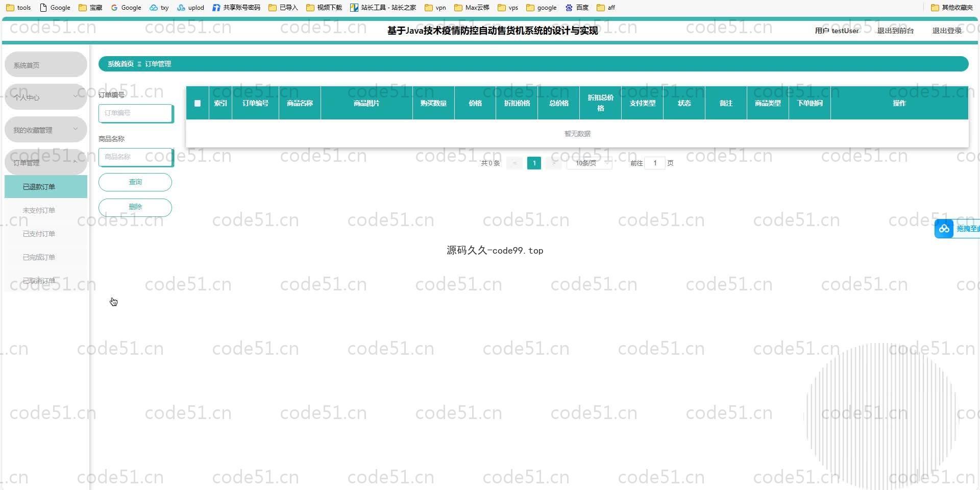
Task: Click the 商品名称 column header
Action: click(x=300, y=103)
